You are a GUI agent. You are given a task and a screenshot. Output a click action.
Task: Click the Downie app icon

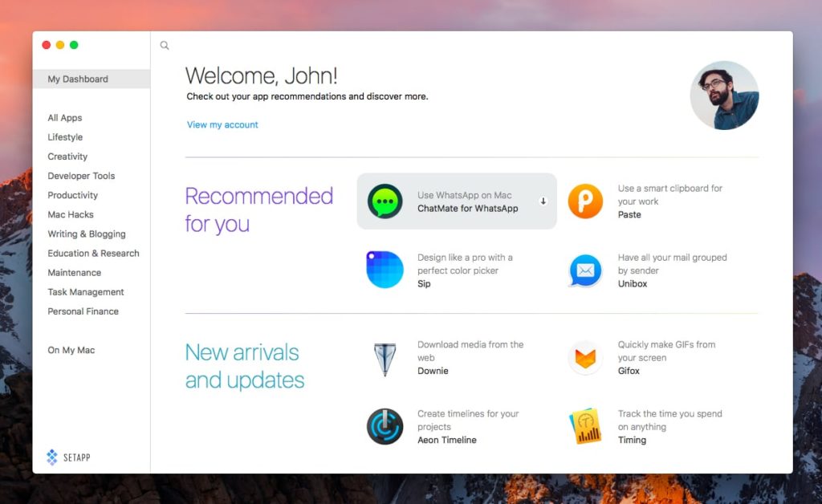(x=385, y=359)
